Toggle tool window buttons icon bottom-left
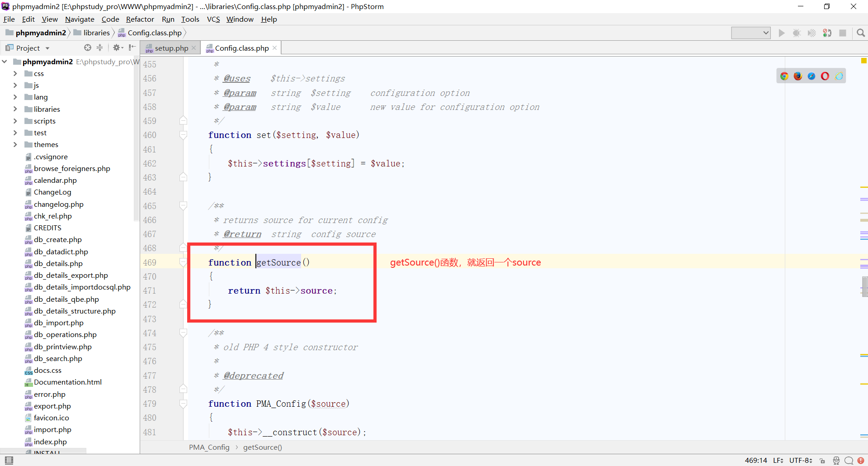 click(x=9, y=460)
